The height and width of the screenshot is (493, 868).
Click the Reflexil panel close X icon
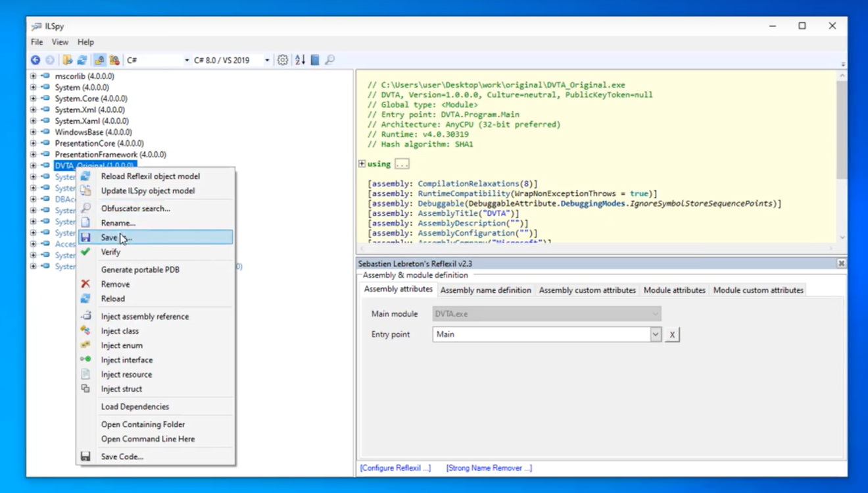[841, 263]
